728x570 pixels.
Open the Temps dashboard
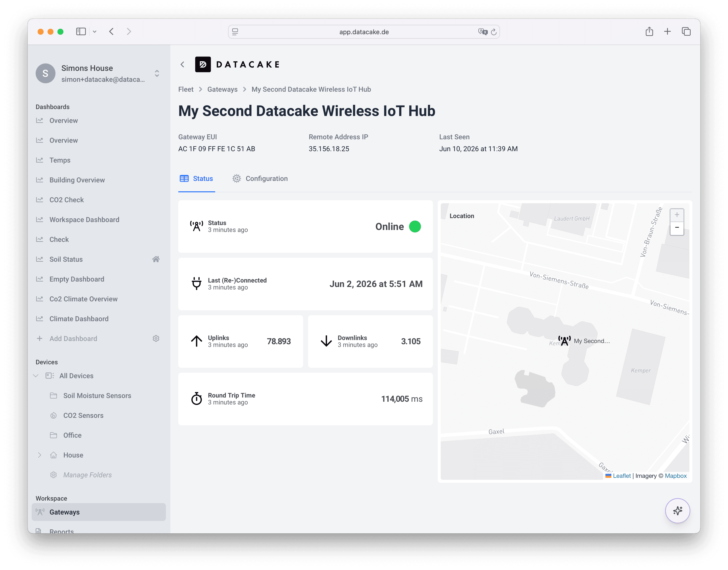[60, 160]
